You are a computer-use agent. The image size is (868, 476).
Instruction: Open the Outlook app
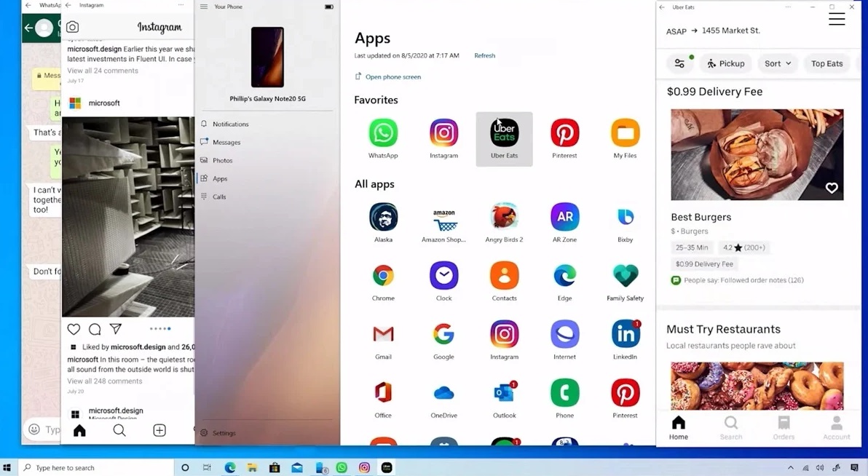point(505,393)
